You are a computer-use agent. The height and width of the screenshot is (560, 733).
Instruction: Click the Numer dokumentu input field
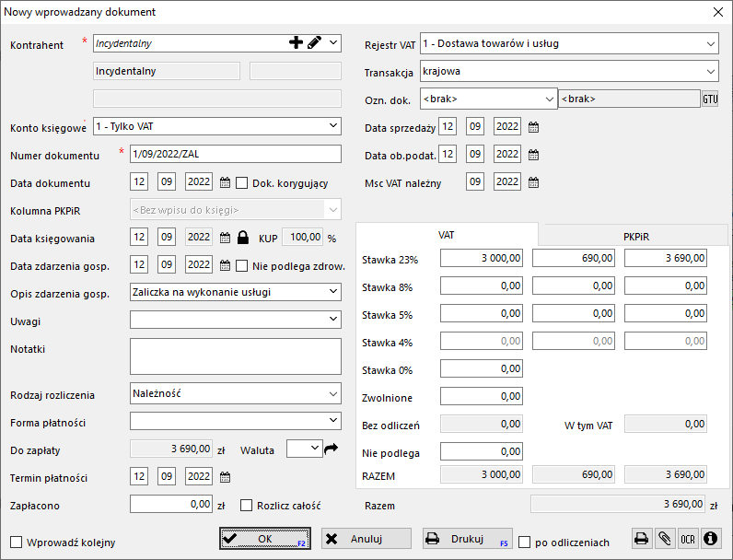pos(235,154)
